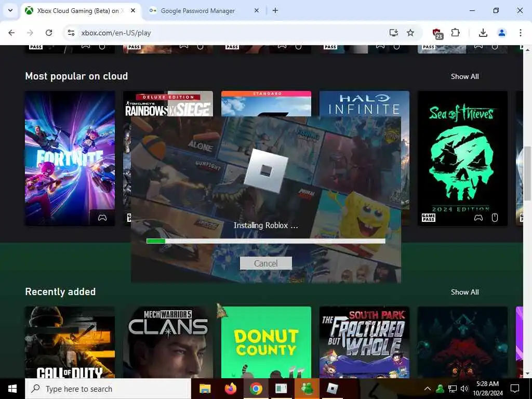Open the clock showing 5:28 AM
Screen dimensions: 532x399
[x=487, y=389]
